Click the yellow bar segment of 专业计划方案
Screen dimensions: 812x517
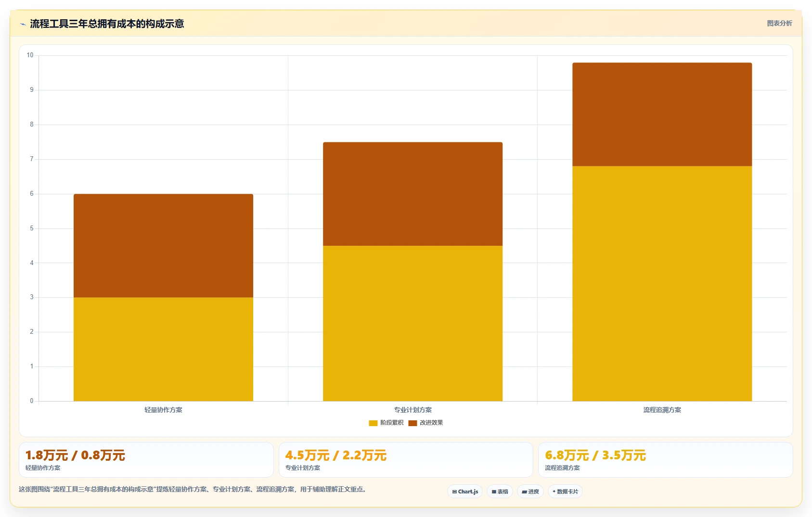412,323
